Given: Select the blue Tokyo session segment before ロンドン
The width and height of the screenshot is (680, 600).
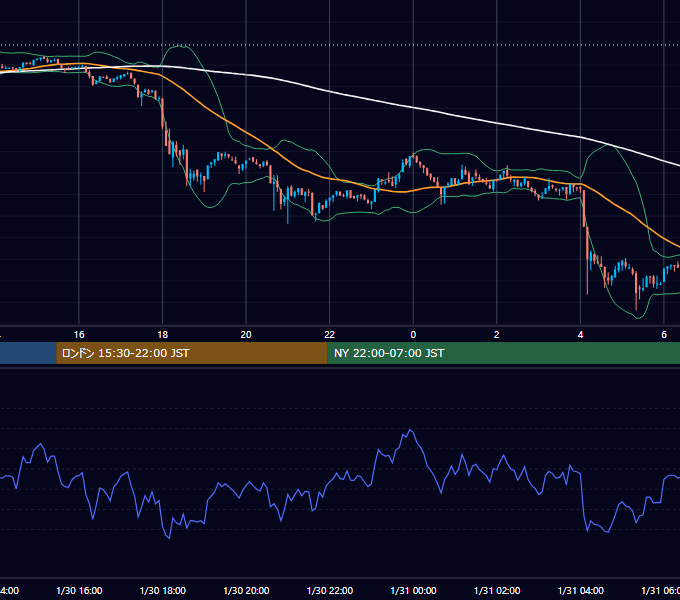Looking at the screenshot, I should coord(28,353).
